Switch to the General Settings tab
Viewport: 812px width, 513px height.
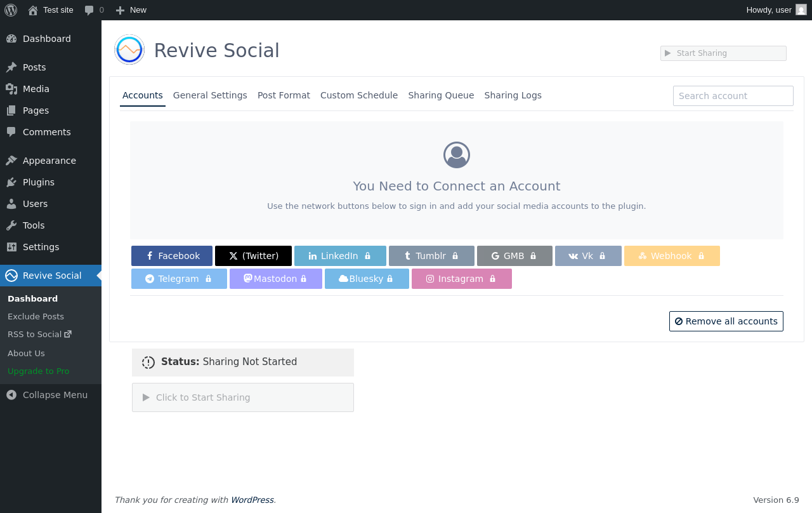tap(210, 95)
